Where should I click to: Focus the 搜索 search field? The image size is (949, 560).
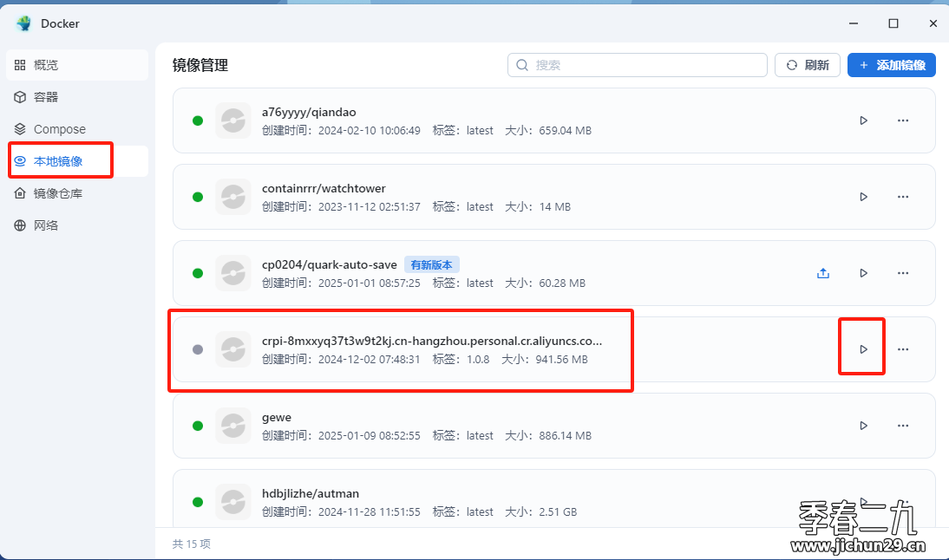[638, 65]
